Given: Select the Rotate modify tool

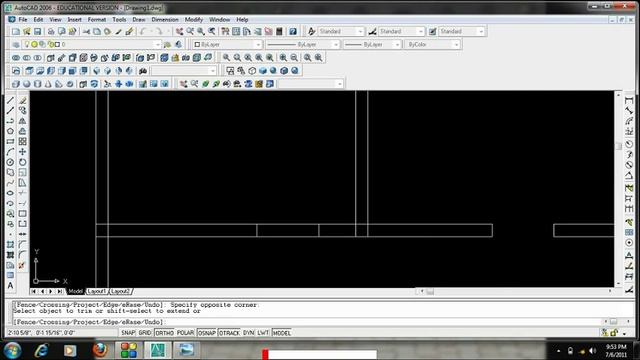Looking at the screenshot, I should [22, 162].
